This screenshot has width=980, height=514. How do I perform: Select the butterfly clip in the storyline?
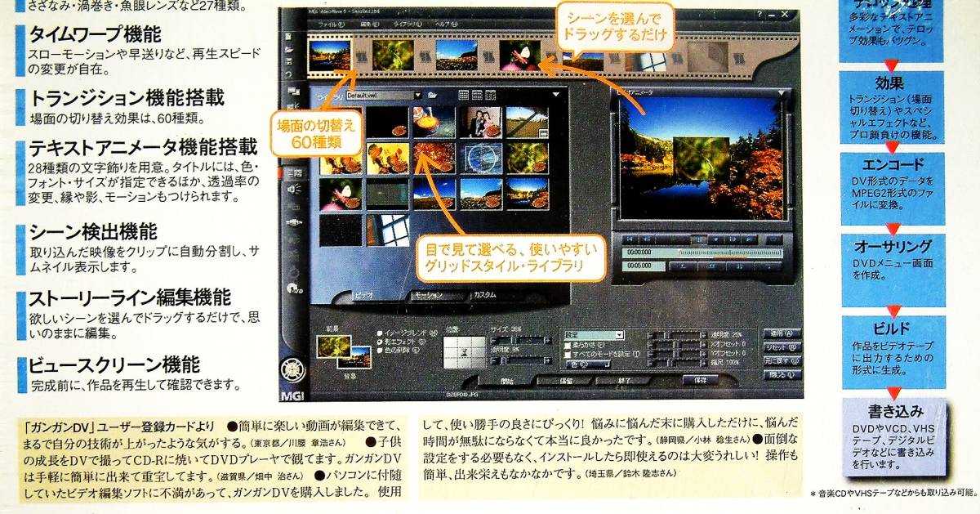(519, 55)
